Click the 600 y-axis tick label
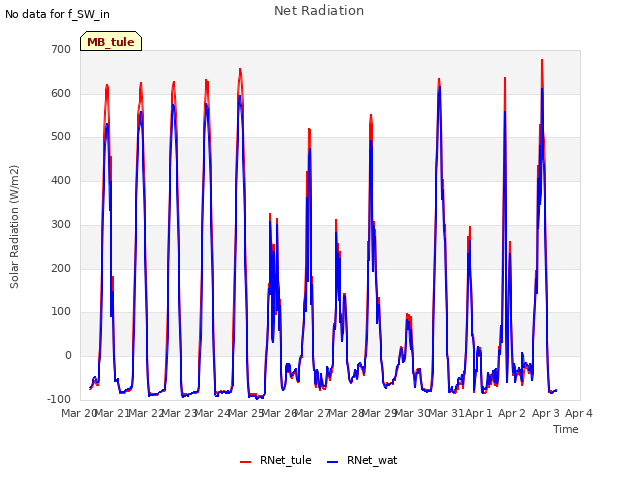This screenshot has height=480, width=640. click(61, 93)
